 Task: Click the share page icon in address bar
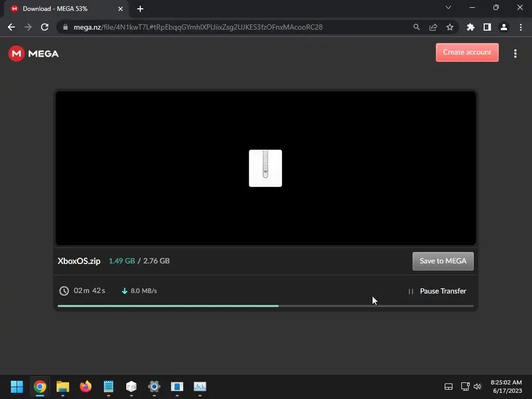point(433,27)
